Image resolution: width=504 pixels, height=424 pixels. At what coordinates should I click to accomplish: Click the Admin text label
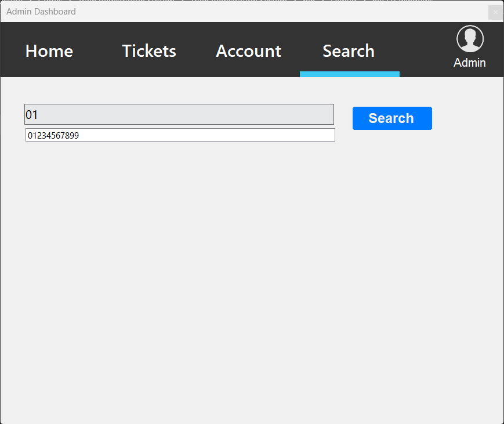470,62
